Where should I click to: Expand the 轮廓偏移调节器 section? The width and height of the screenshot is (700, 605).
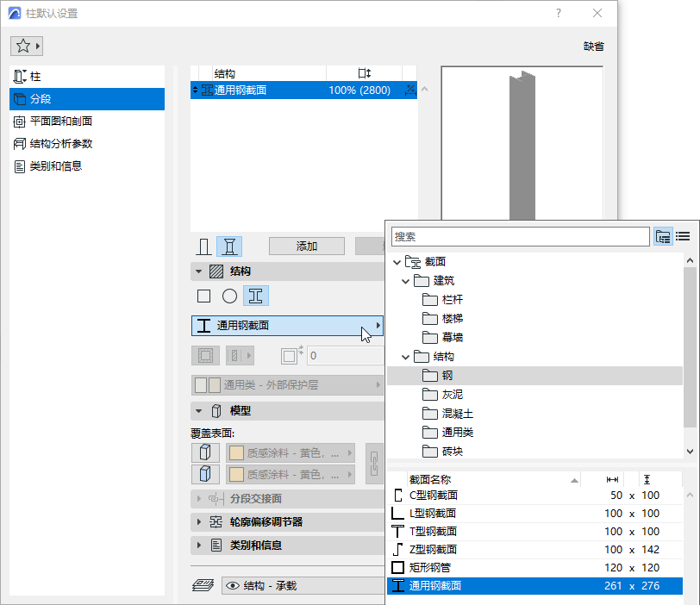(198, 521)
